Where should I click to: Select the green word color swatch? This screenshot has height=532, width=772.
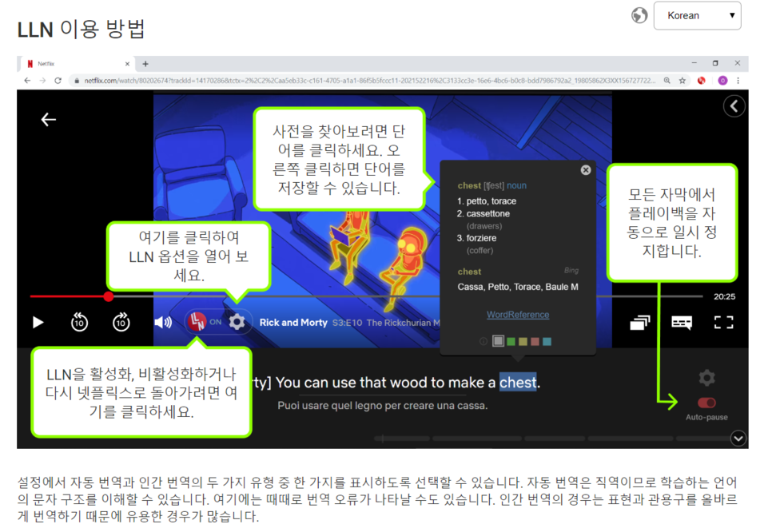coord(511,341)
